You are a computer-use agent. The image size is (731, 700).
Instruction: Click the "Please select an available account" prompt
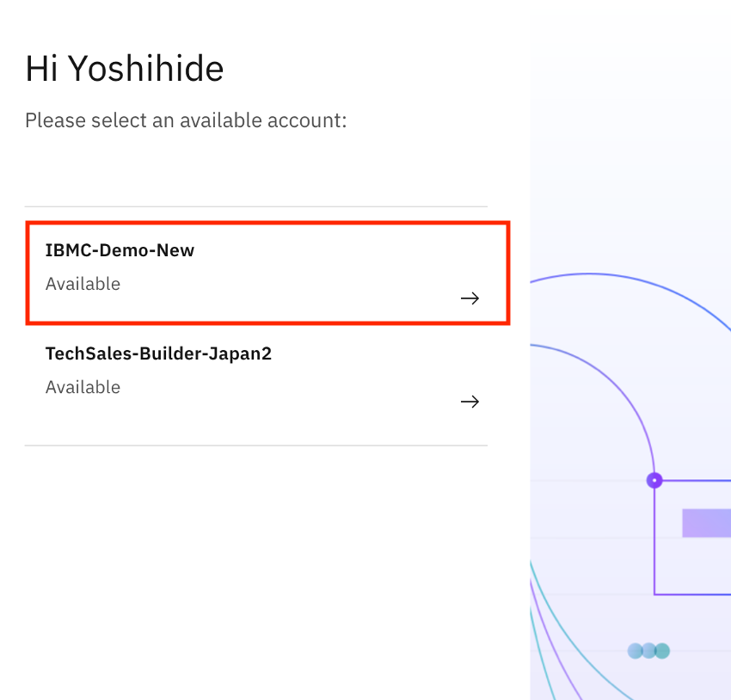pyautogui.click(x=186, y=120)
